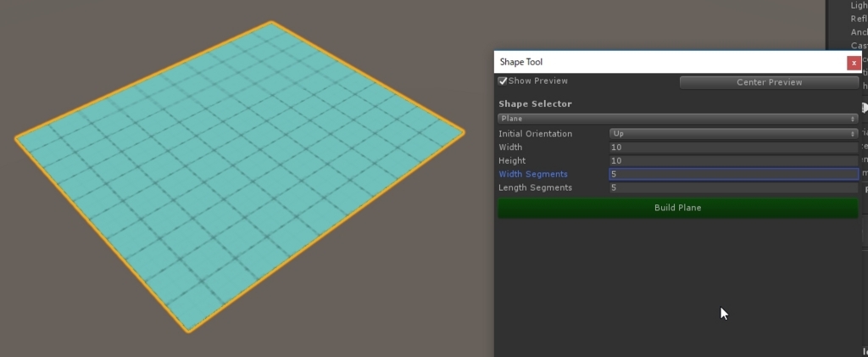Open the Plane shape selector dropdown

(x=677, y=119)
